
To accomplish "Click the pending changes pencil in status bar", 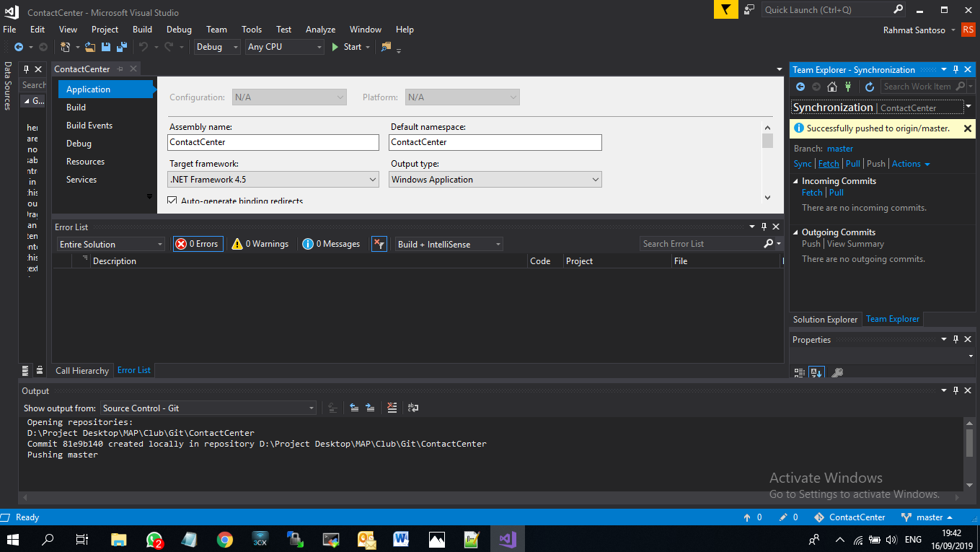I will click(x=784, y=517).
